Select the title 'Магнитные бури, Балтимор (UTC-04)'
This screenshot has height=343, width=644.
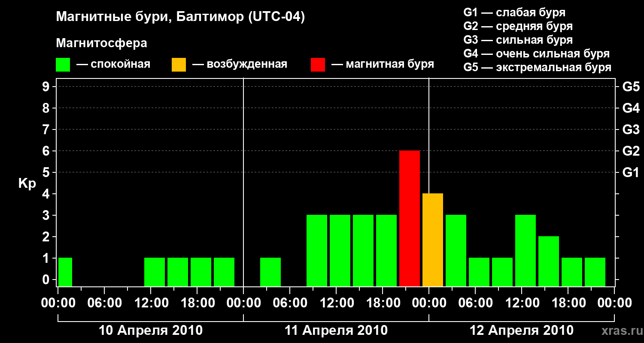pyautogui.click(x=180, y=17)
